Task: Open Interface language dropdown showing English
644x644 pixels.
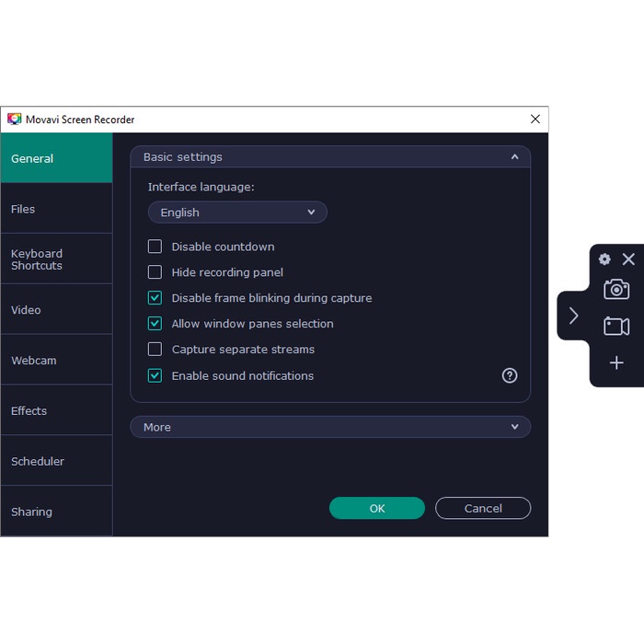Action: 237,213
